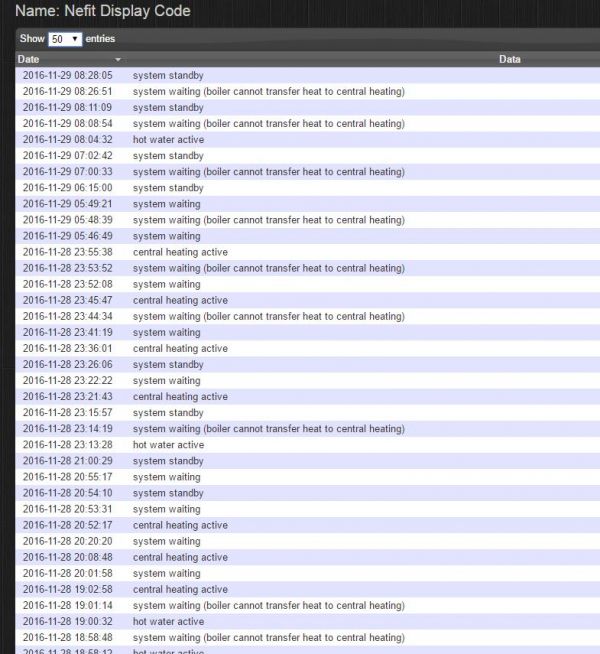Click the 'Name: Nefit Display Code' title

(103, 10)
